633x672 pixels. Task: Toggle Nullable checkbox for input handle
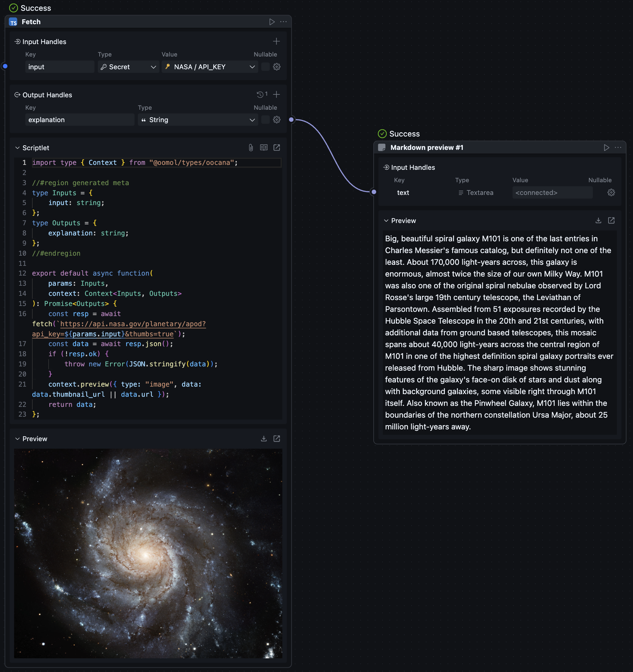click(x=266, y=67)
